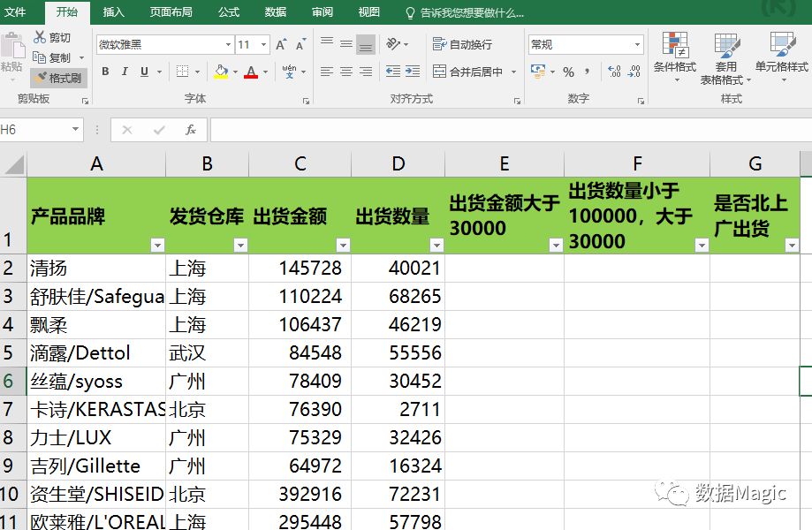The image size is (812, 530).
Task: Toggle Bold formatting
Action: point(105,72)
